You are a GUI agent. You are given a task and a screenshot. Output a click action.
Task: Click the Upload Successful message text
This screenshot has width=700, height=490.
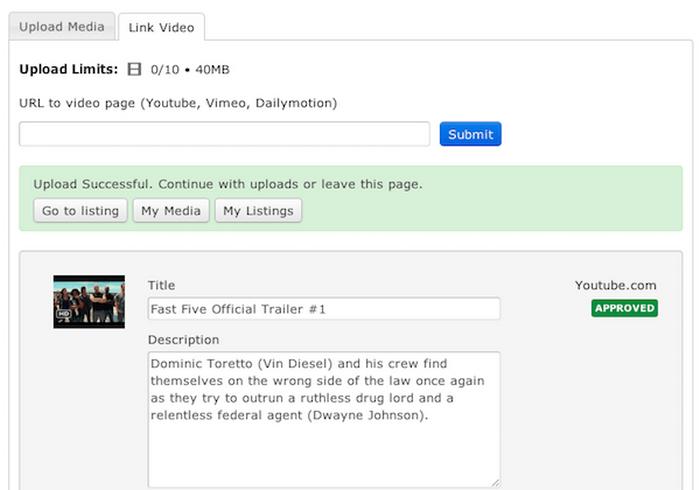(x=228, y=185)
